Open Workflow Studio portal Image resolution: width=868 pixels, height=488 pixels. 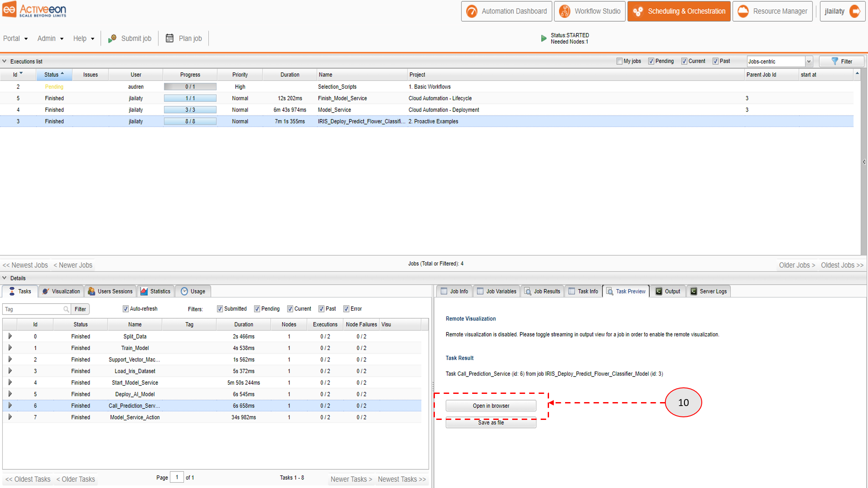[x=590, y=11]
